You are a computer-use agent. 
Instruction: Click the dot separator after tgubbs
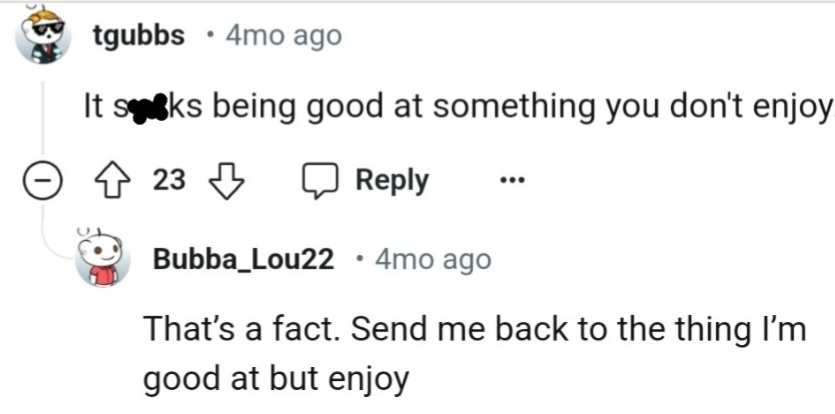click(x=207, y=36)
